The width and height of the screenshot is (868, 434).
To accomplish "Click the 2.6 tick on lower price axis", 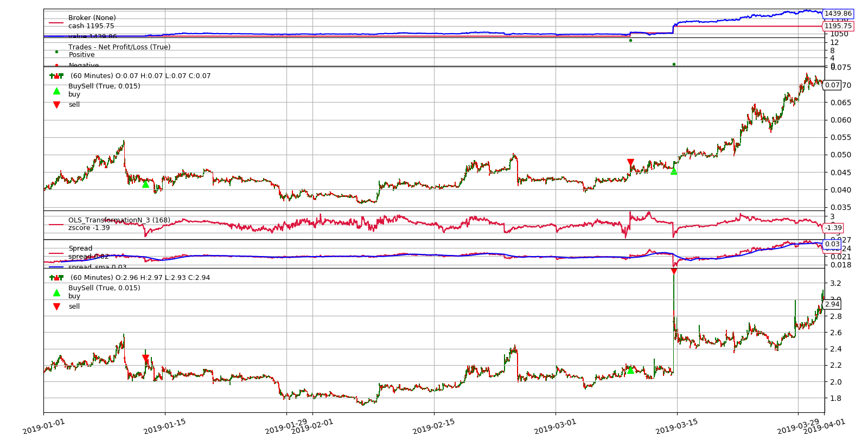I will click(835, 333).
